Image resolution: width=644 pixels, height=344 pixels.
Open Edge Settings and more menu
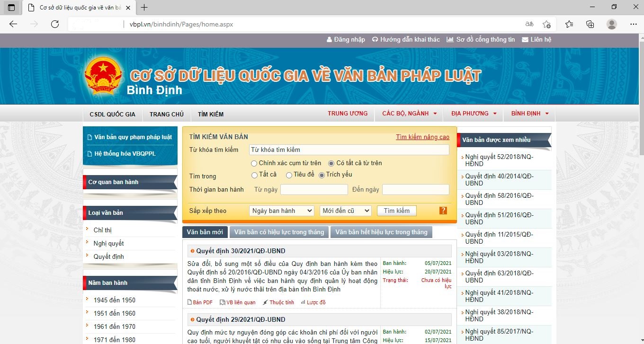[x=634, y=24]
